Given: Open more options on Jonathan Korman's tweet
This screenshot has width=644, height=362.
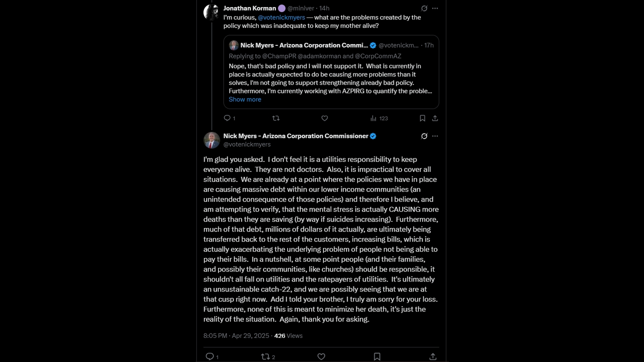Looking at the screenshot, I should [x=435, y=8].
